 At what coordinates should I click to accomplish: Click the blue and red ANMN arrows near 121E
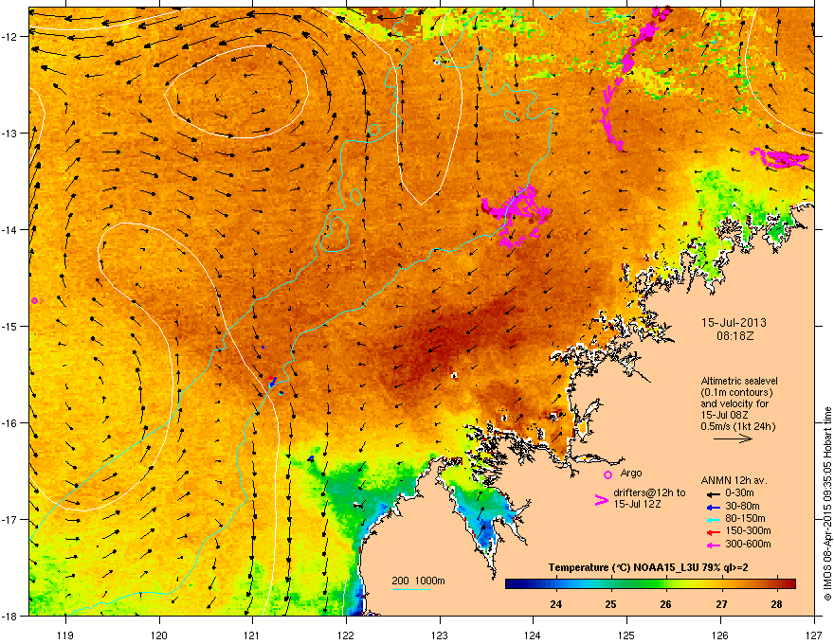273,381
